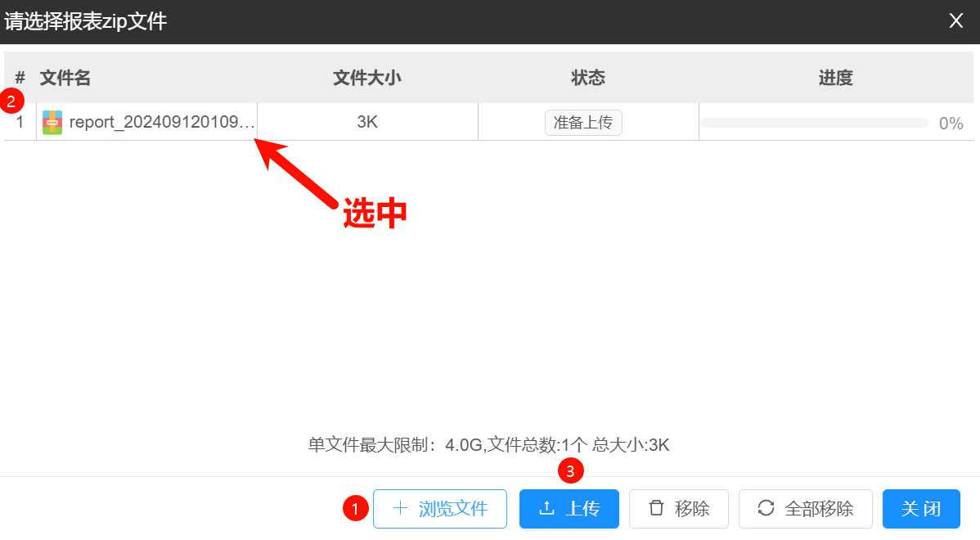The width and height of the screenshot is (980, 540).
Task: Click the 文件大小 column header
Action: pos(367,78)
